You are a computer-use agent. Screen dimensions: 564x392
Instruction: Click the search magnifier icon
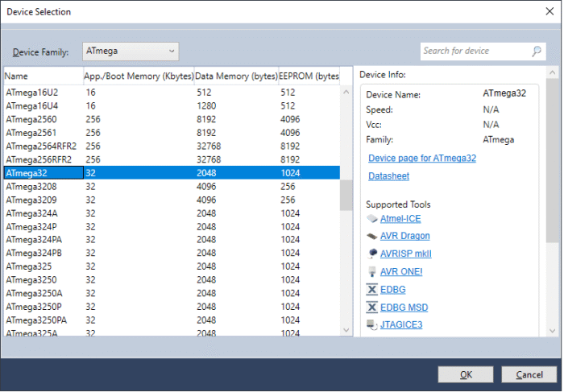click(x=537, y=52)
